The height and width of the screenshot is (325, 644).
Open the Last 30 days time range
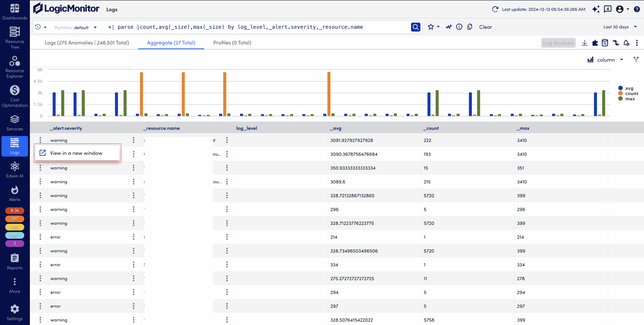[620, 27]
